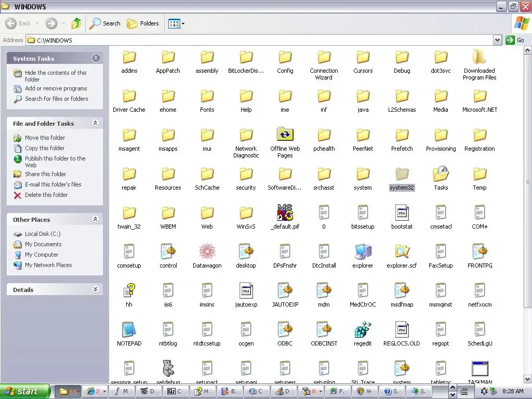Select the hh help icon
The height and width of the screenshot is (399, 532).
pyautogui.click(x=129, y=291)
